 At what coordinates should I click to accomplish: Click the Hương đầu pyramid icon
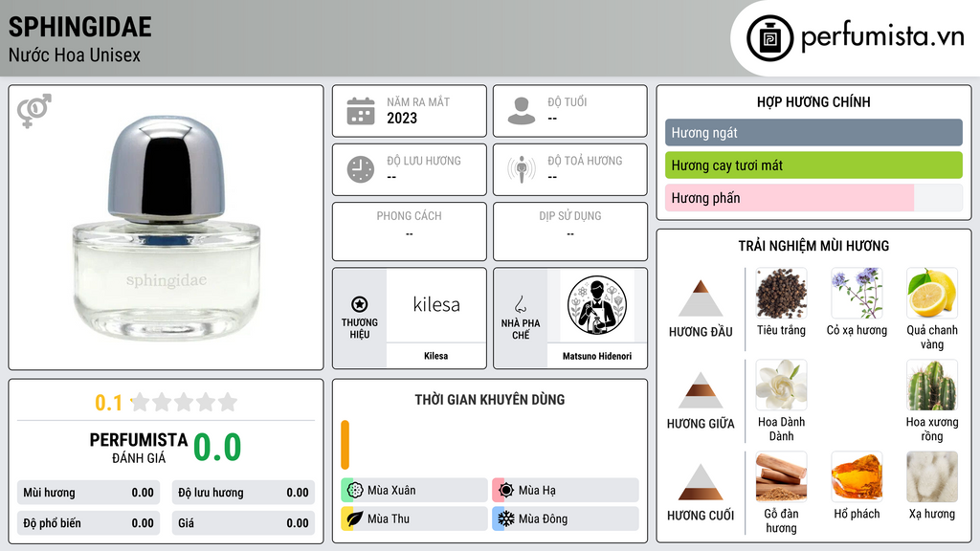click(x=701, y=298)
